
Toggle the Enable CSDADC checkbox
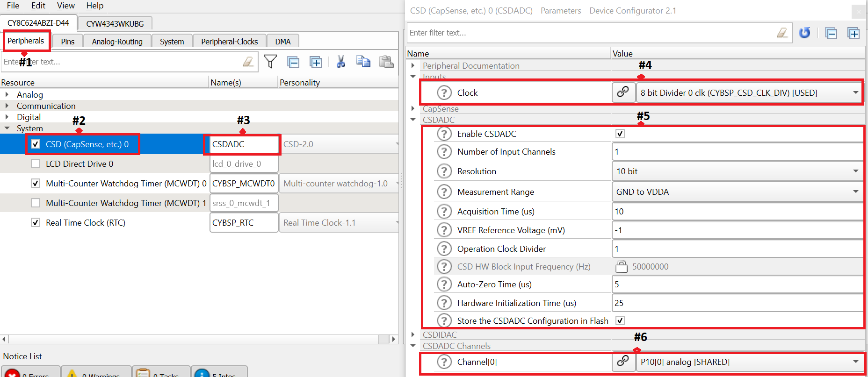coord(620,134)
